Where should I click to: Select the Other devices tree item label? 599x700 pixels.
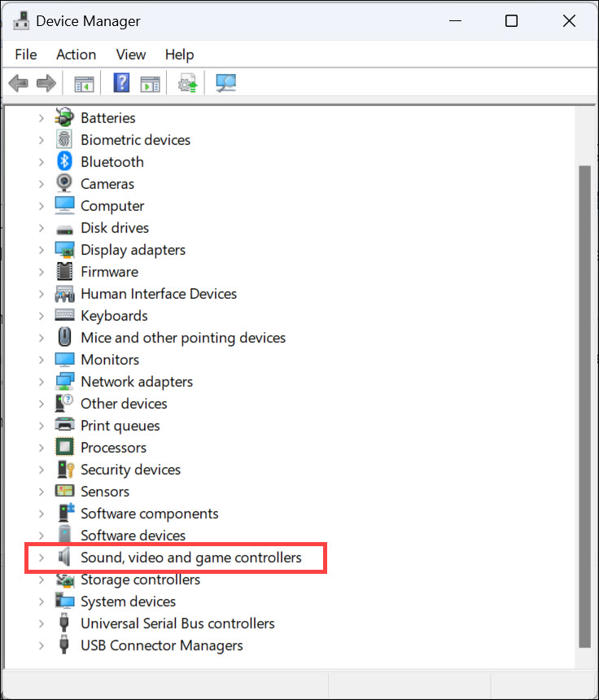[x=124, y=404]
